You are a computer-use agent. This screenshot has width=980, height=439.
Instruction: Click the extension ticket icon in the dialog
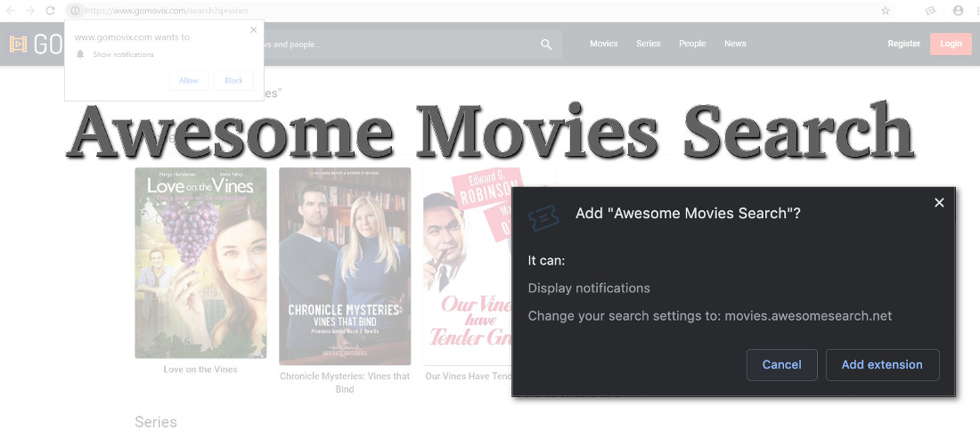click(543, 216)
